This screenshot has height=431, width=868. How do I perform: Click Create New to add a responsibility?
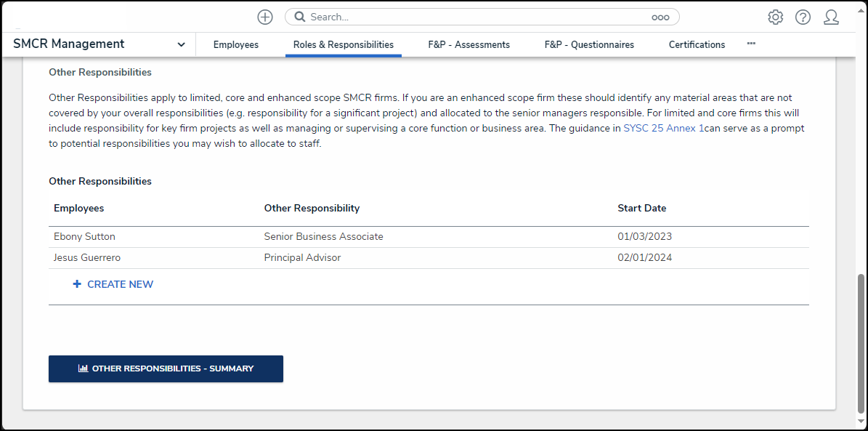(x=113, y=284)
